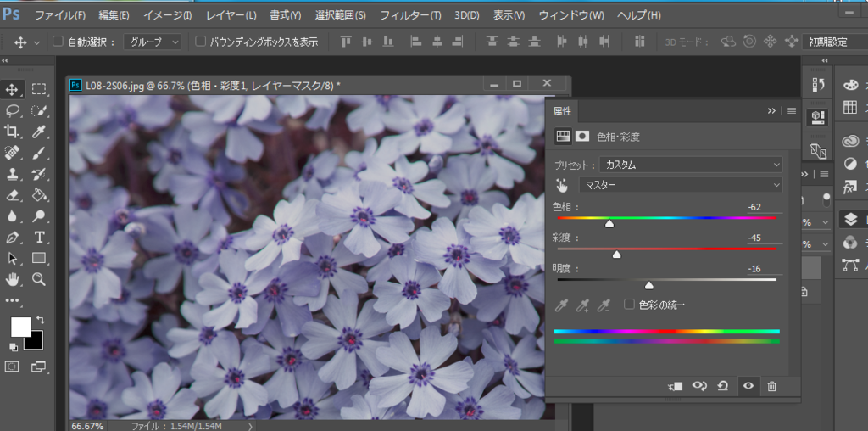
Task: Open the Layers panel icon in dock
Action: (851, 220)
